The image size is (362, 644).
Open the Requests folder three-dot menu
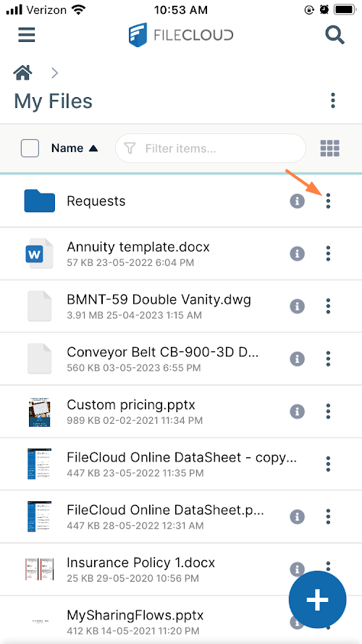(328, 201)
